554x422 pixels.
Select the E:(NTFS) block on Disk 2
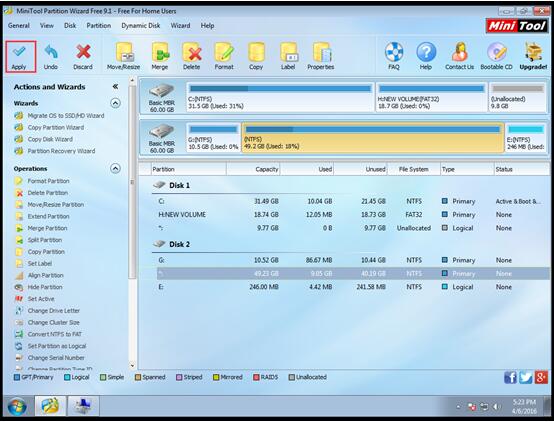point(526,138)
